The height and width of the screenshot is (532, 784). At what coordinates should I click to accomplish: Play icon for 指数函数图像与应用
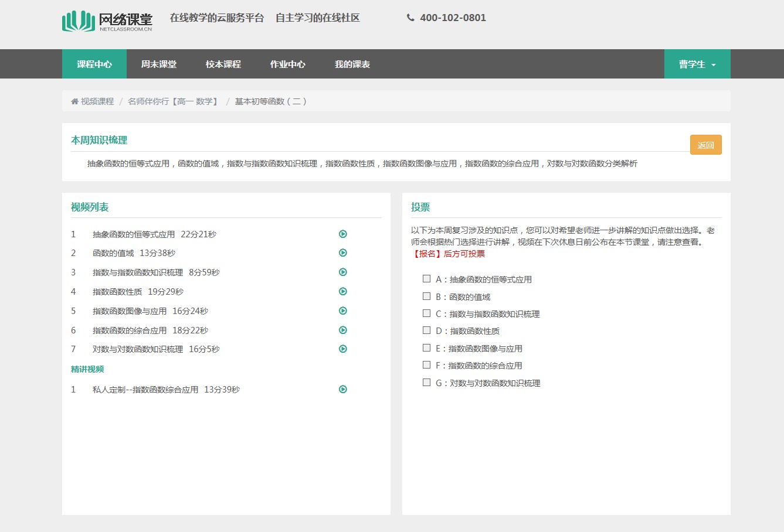point(343,311)
